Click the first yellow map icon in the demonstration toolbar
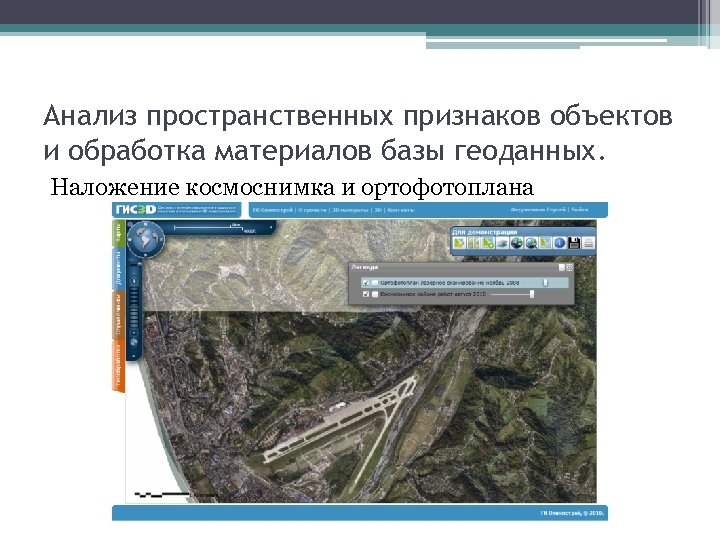This screenshot has height=540, width=720. click(x=459, y=242)
